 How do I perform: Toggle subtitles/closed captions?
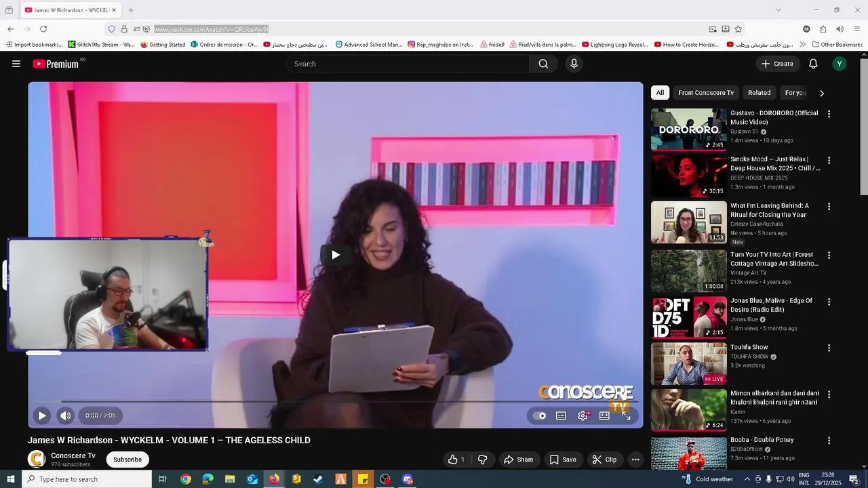(561, 415)
